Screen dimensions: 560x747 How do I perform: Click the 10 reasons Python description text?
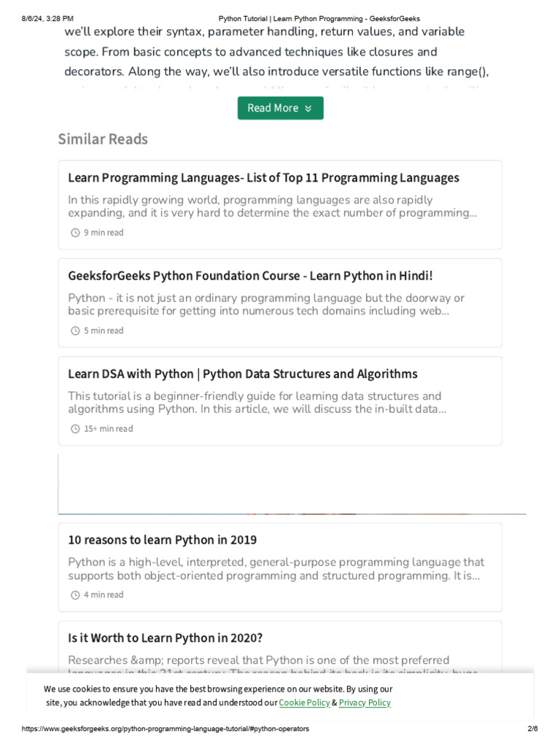coord(276,569)
